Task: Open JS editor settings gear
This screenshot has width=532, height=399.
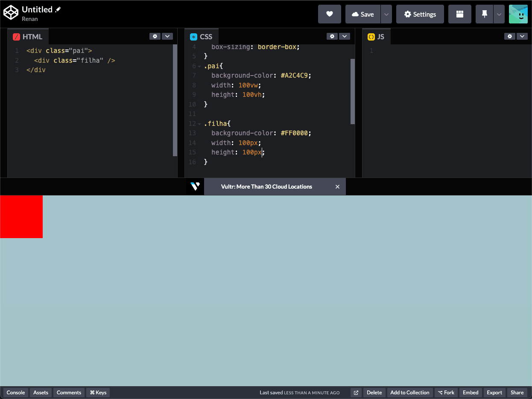Action: [509, 36]
